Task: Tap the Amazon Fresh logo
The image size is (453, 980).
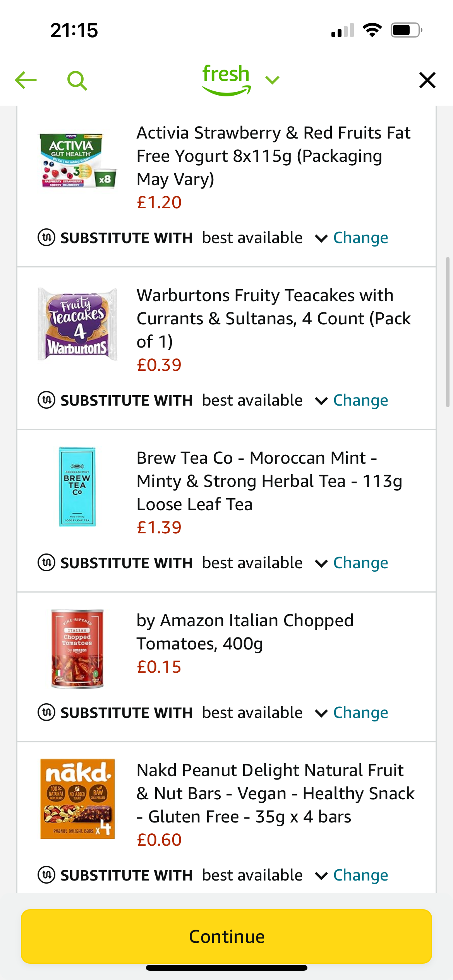Action: click(x=226, y=79)
